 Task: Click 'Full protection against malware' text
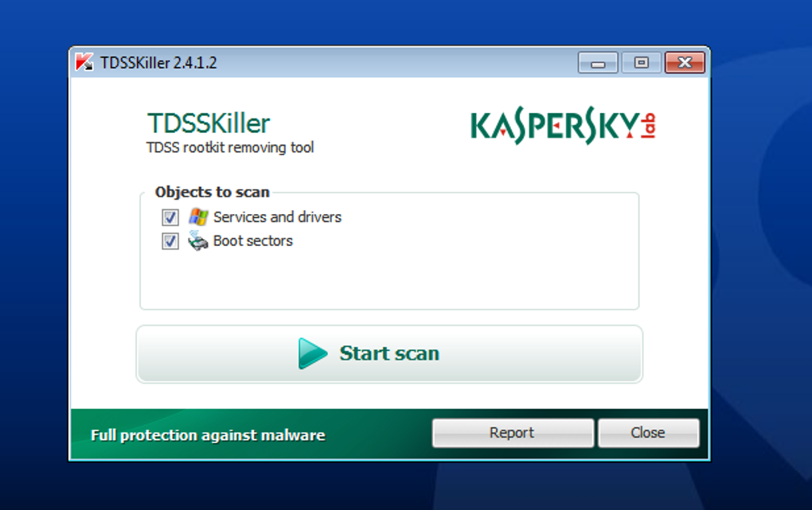[x=209, y=435]
